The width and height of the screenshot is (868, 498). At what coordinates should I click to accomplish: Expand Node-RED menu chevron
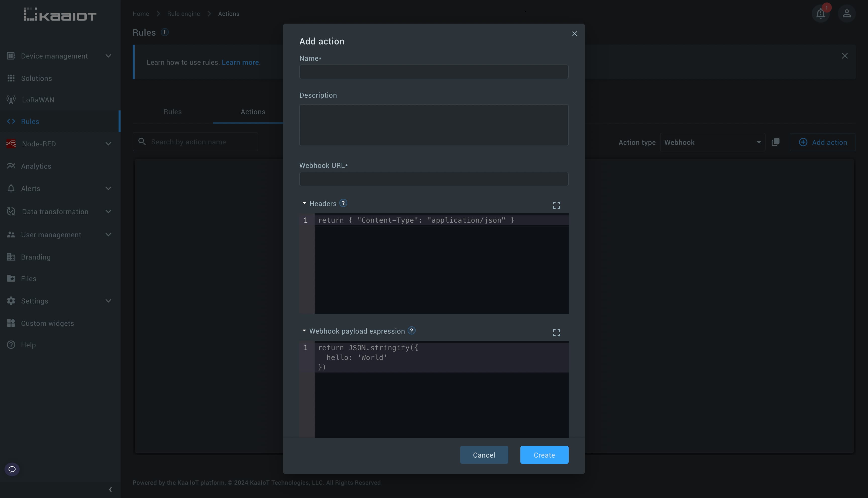pos(108,144)
